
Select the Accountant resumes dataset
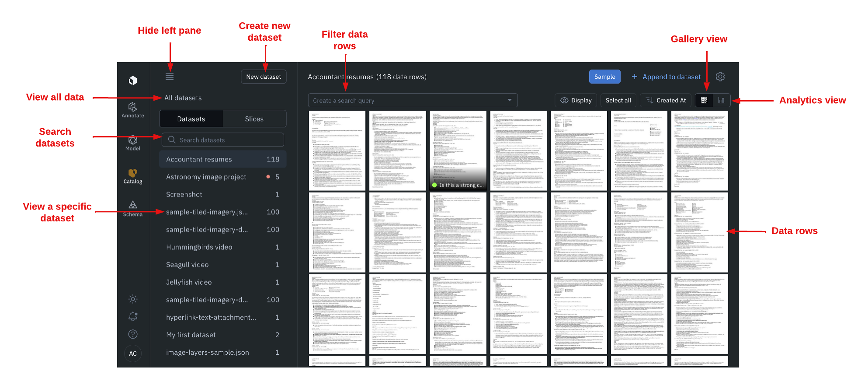click(223, 159)
